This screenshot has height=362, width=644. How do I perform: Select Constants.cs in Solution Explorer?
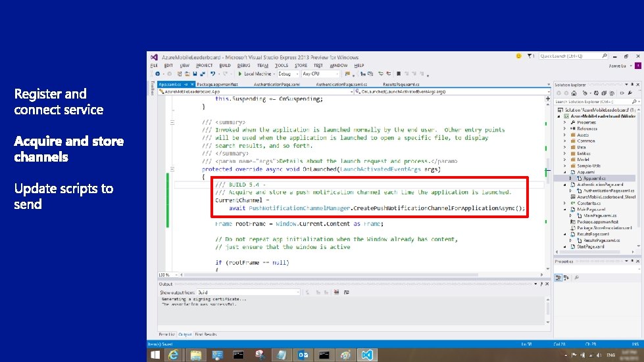589,203
